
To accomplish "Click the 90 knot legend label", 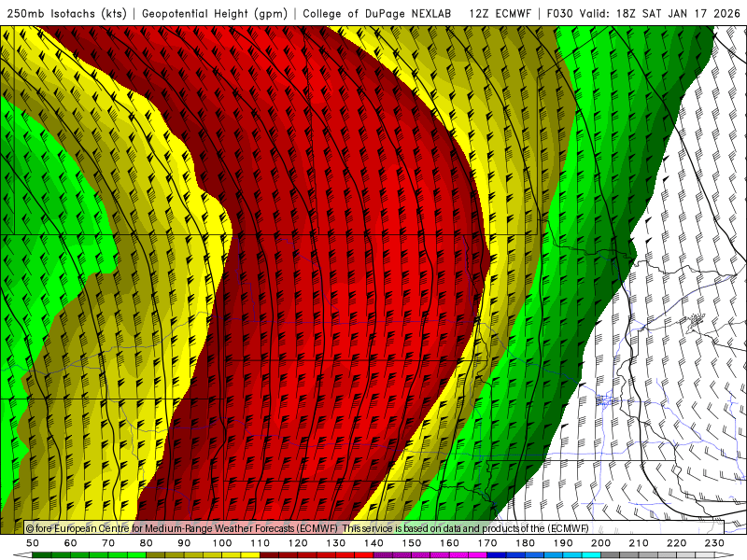I will pyautogui.click(x=184, y=543).
